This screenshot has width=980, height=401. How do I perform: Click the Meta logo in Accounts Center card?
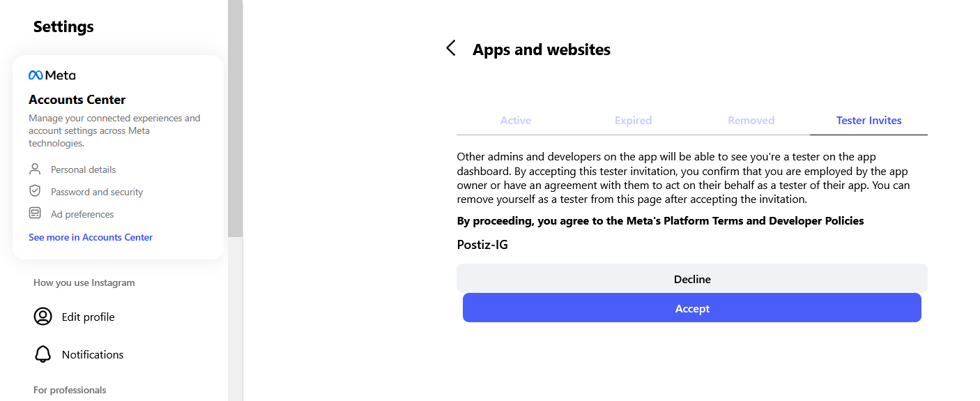(52, 75)
